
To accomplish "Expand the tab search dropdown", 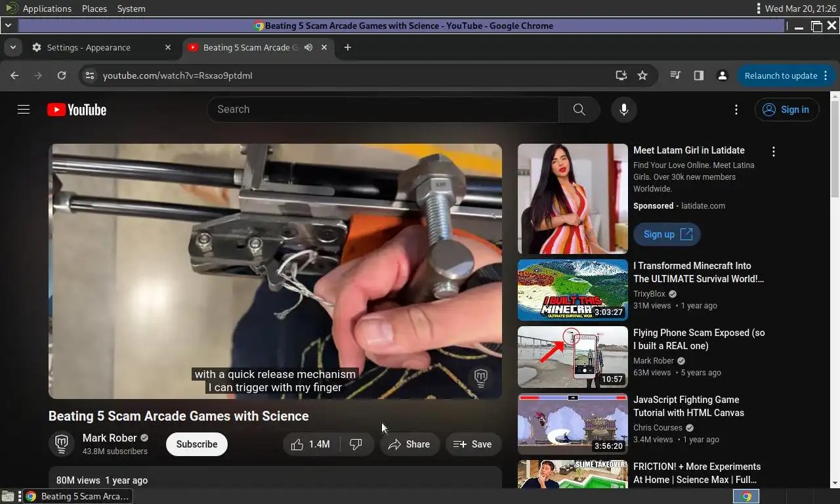I will [x=12, y=47].
